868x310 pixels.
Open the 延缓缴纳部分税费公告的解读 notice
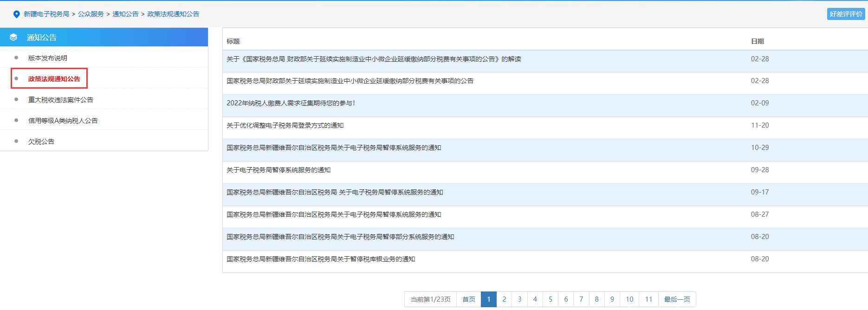(374, 59)
